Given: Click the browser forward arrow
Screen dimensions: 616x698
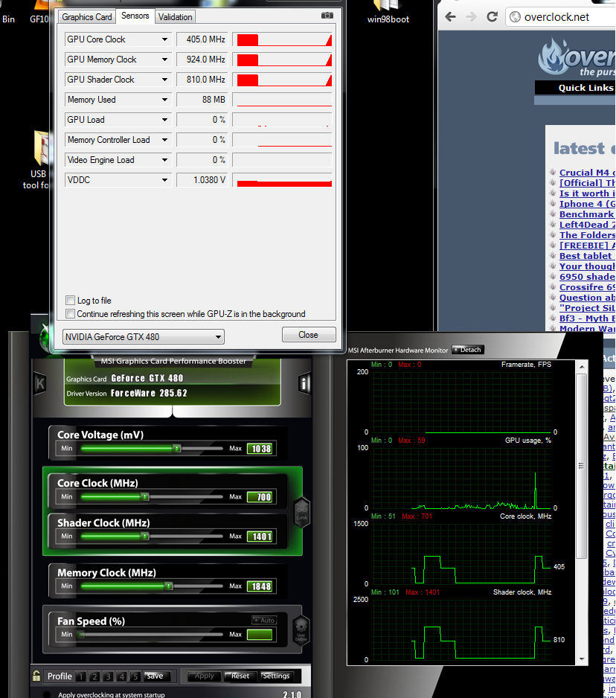Looking at the screenshot, I should 471,17.
